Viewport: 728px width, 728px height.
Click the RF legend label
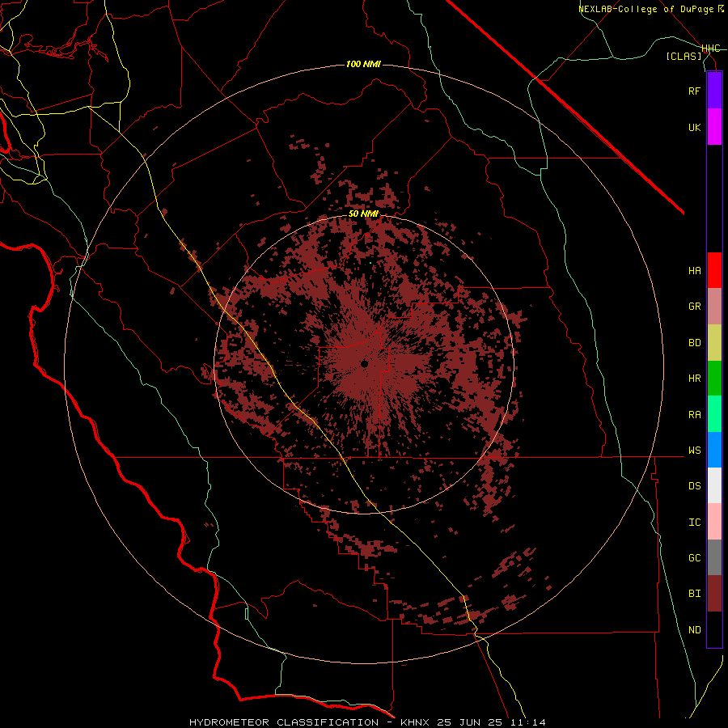tap(694, 91)
